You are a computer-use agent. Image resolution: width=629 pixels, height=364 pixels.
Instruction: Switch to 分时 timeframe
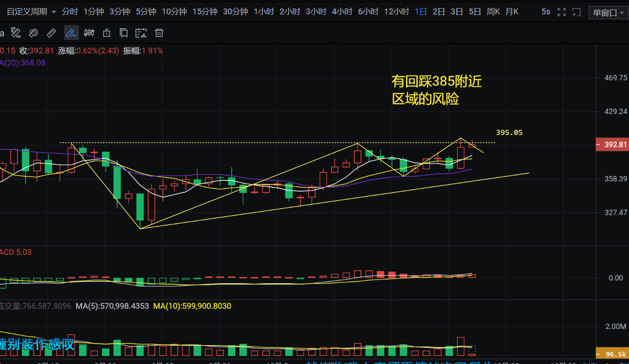click(x=70, y=12)
